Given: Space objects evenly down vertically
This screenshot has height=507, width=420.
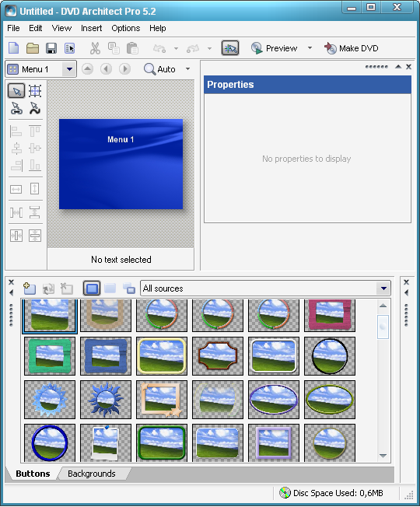Looking at the screenshot, I should point(35,212).
